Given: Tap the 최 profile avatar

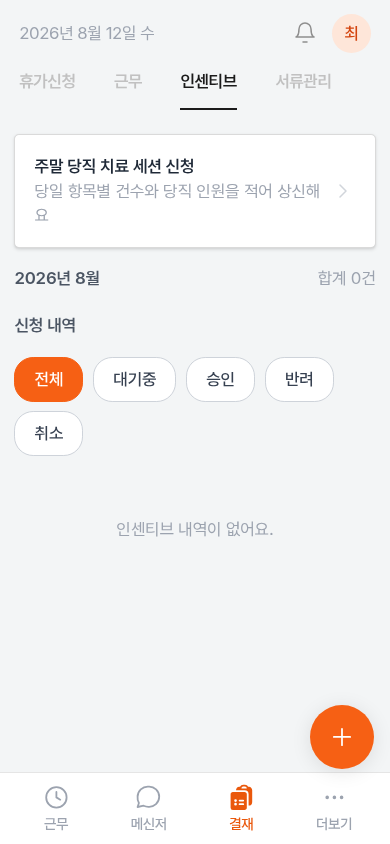Looking at the screenshot, I should tap(351, 33).
